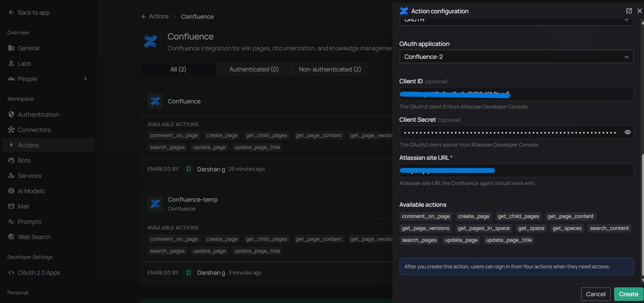Click the Cancel button
644x303 pixels.
click(596, 294)
